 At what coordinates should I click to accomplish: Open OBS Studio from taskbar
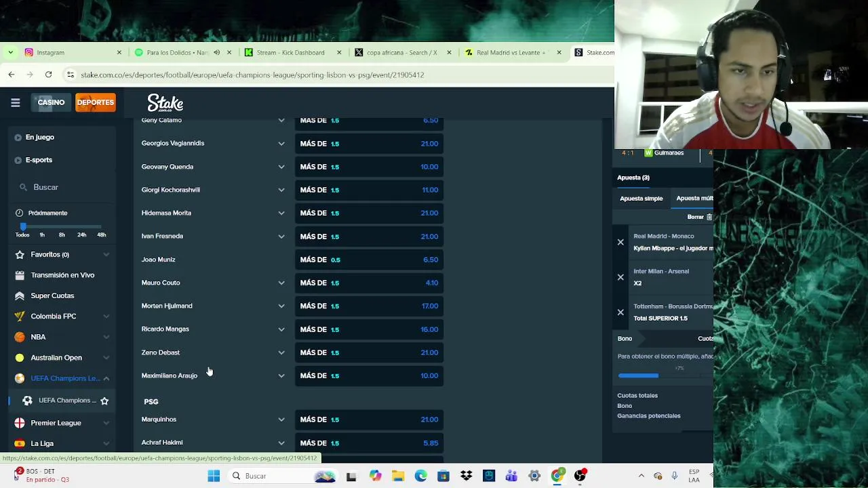point(580,476)
